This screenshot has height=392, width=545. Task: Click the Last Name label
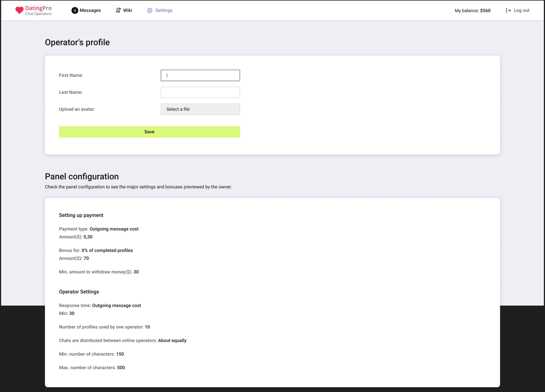tap(71, 92)
